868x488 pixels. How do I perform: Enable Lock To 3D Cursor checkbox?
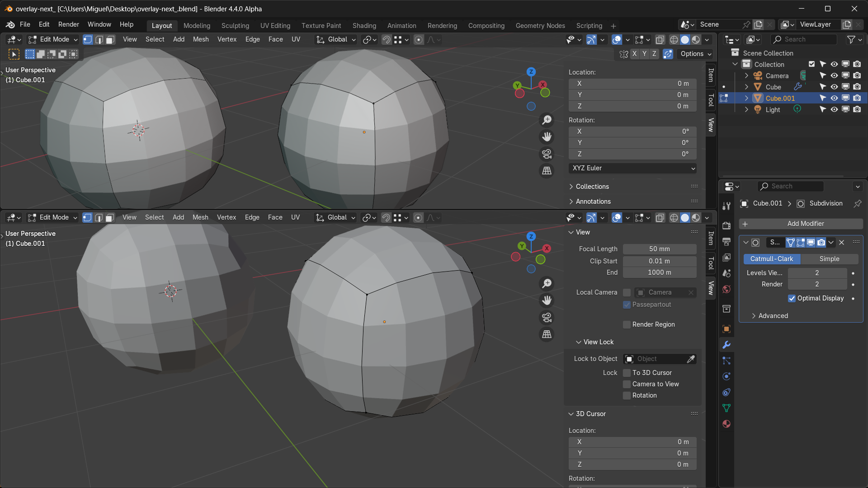(627, 373)
